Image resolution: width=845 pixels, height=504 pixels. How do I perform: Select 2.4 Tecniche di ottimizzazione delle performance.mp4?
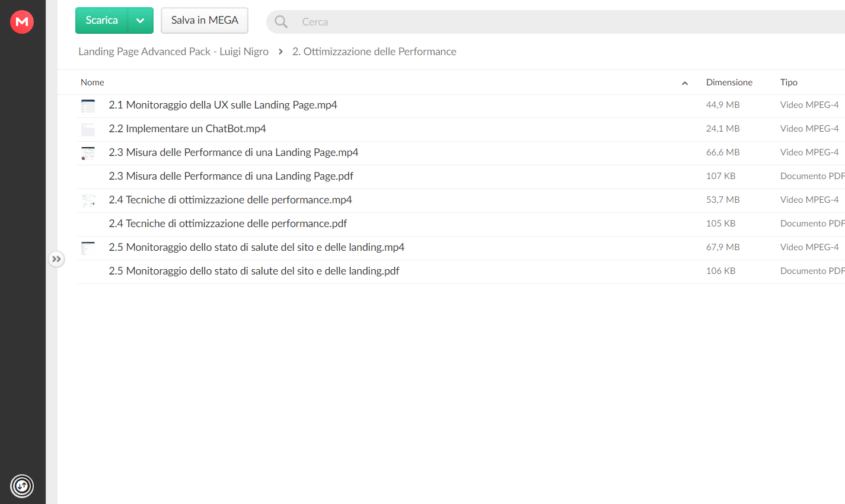coord(230,200)
